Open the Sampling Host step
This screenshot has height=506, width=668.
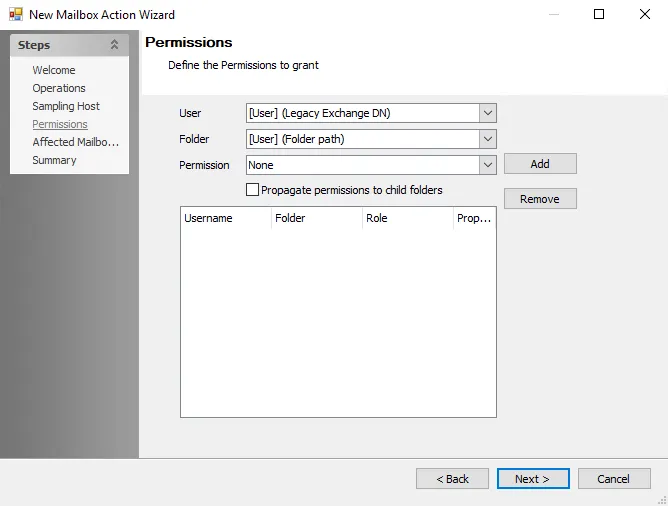(x=66, y=106)
